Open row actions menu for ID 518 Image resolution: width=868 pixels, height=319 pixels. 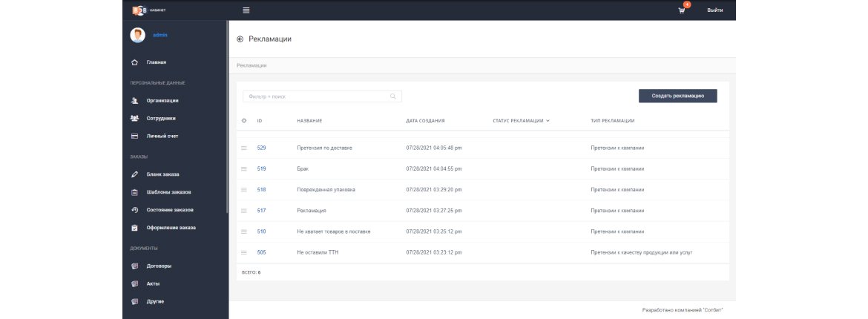pyautogui.click(x=243, y=190)
